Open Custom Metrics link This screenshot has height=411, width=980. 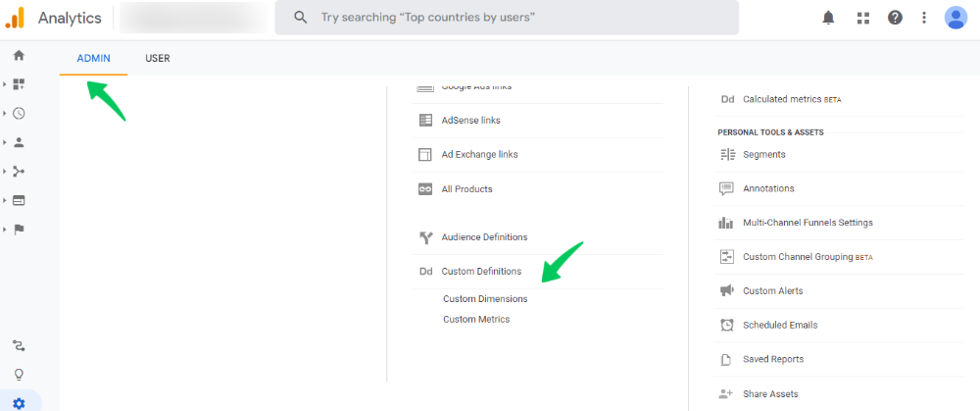tap(476, 319)
